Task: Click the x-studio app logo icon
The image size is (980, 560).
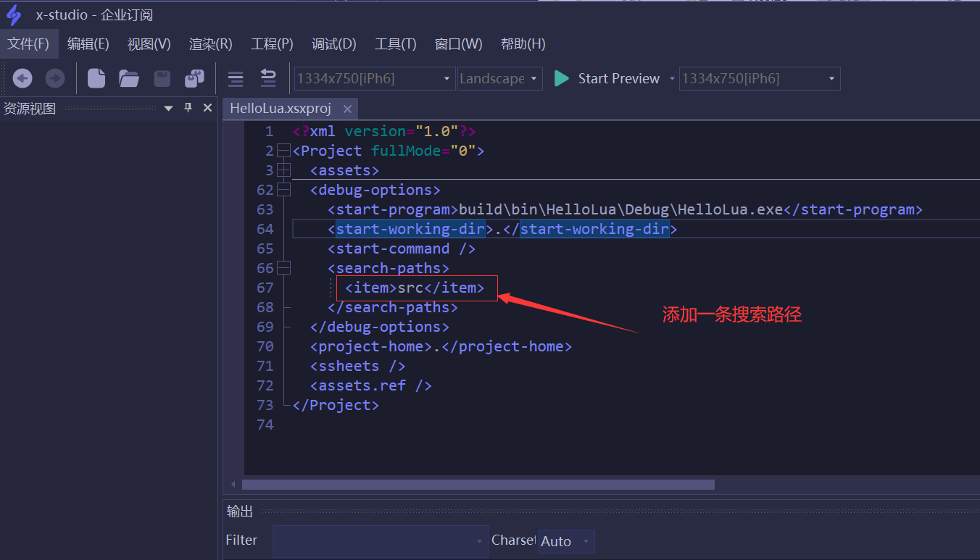Action: [x=14, y=14]
